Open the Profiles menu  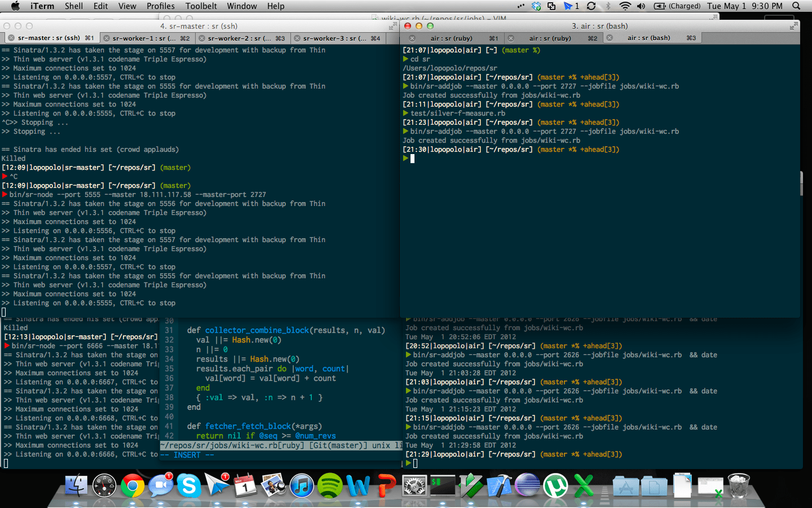[x=160, y=6]
